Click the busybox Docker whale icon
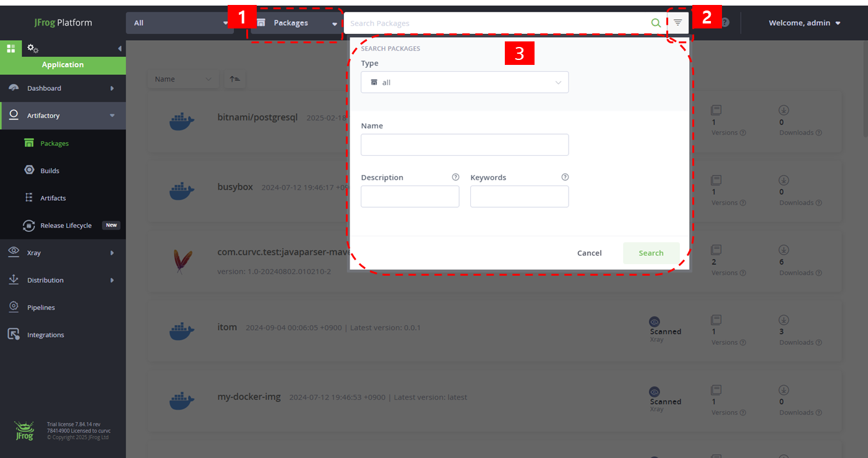Screen dimensions: 868x458 (x=182, y=190)
